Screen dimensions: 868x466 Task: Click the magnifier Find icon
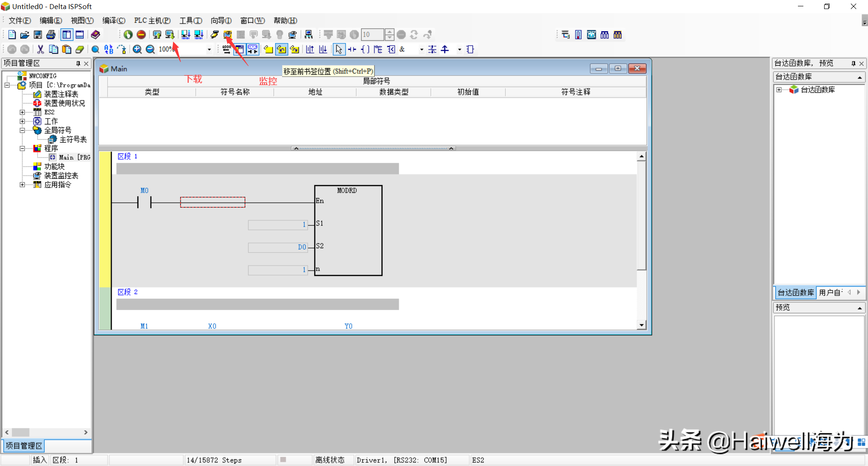[x=95, y=49]
